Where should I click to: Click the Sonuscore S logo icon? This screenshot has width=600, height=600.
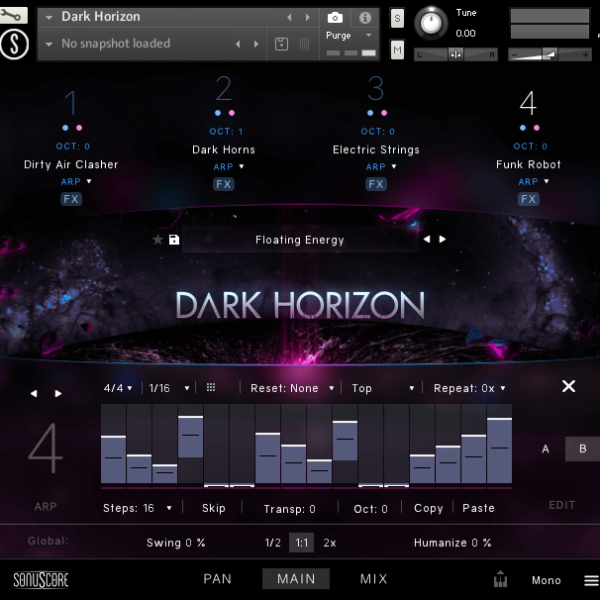coord(14,45)
